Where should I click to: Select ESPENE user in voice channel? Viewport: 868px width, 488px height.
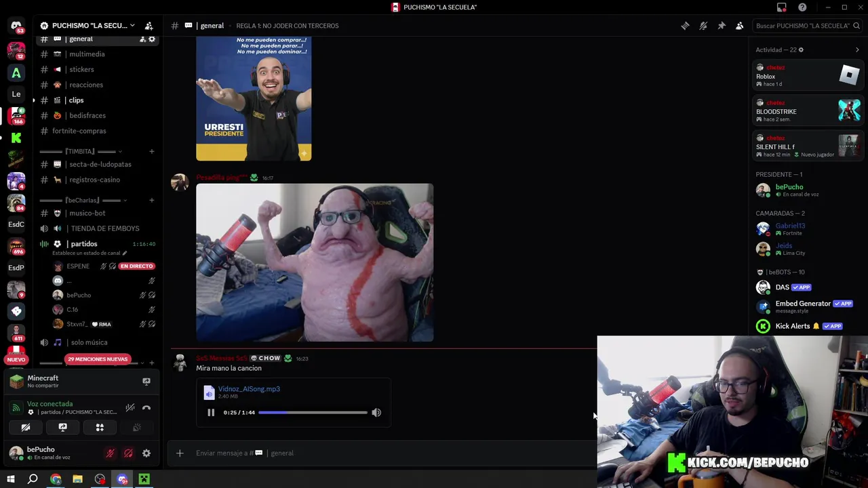click(78, 266)
